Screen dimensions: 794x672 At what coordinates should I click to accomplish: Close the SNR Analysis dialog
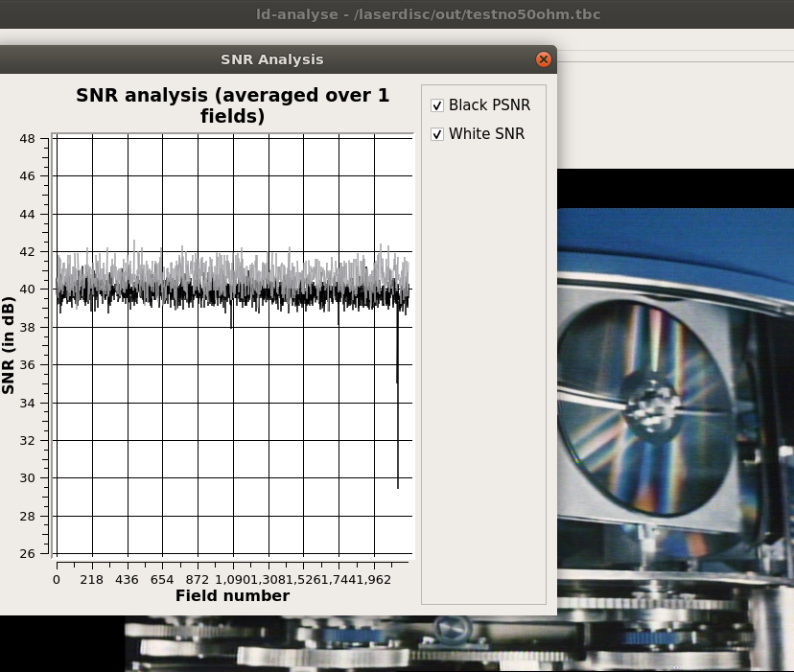544,59
